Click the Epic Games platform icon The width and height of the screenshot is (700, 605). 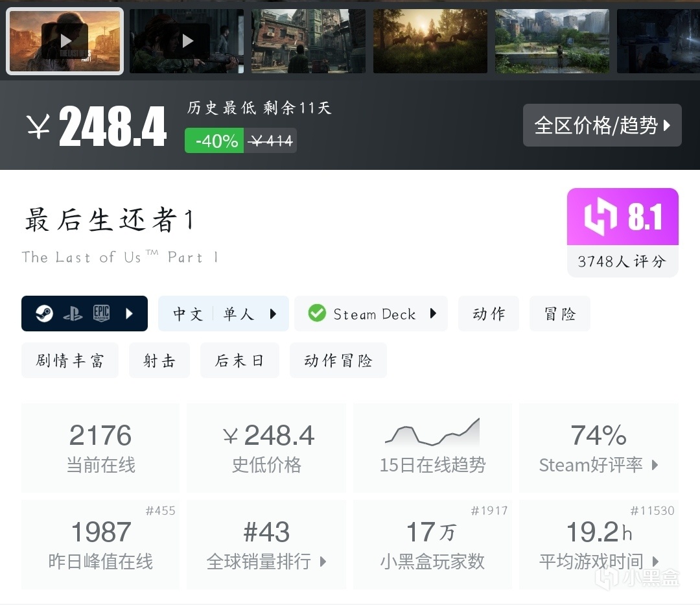(x=101, y=313)
